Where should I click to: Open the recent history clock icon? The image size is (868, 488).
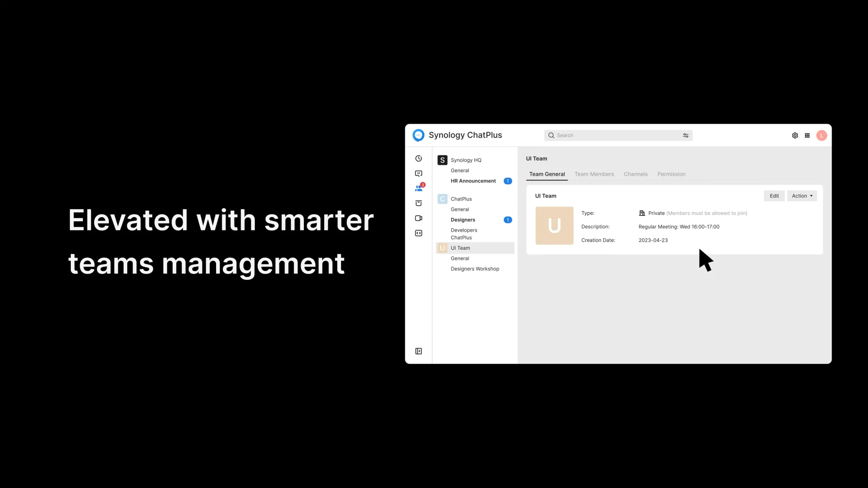click(418, 159)
